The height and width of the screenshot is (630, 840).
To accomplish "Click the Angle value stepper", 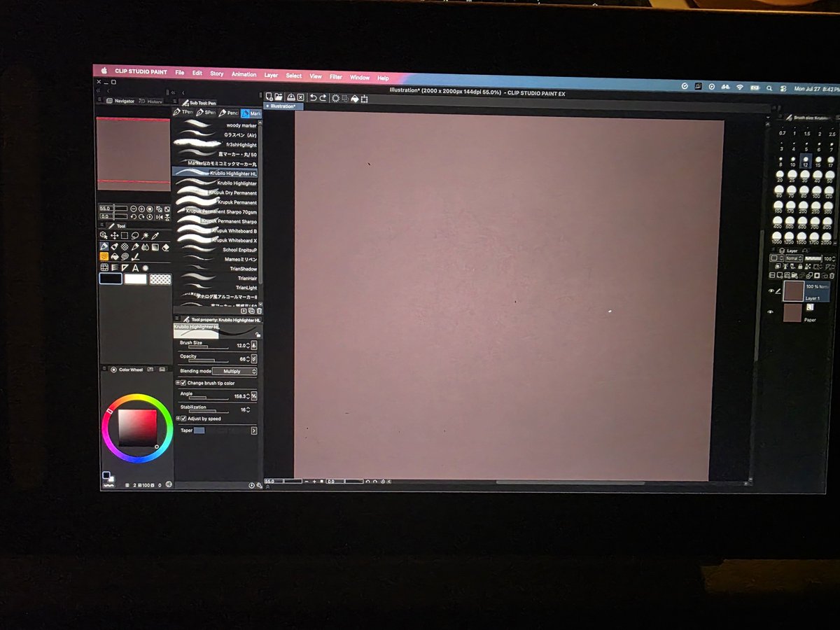I will 248,396.
